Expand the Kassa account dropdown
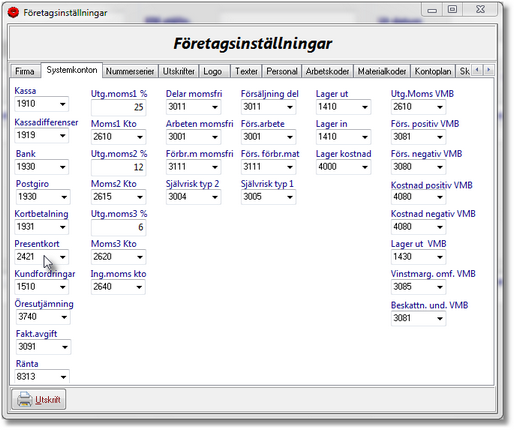The width and height of the screenshot is (514, 430). pyautogui.click(x=63, y=104)
